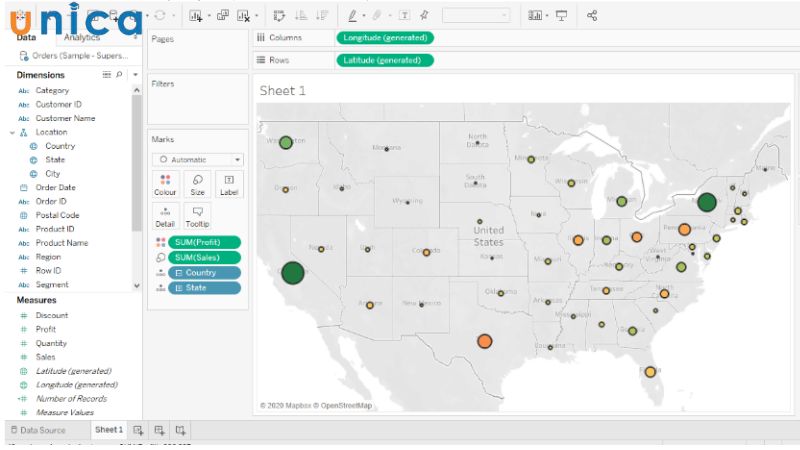Click the search icon in Dimensions header
800x450 pixels.
click(120, 75)
